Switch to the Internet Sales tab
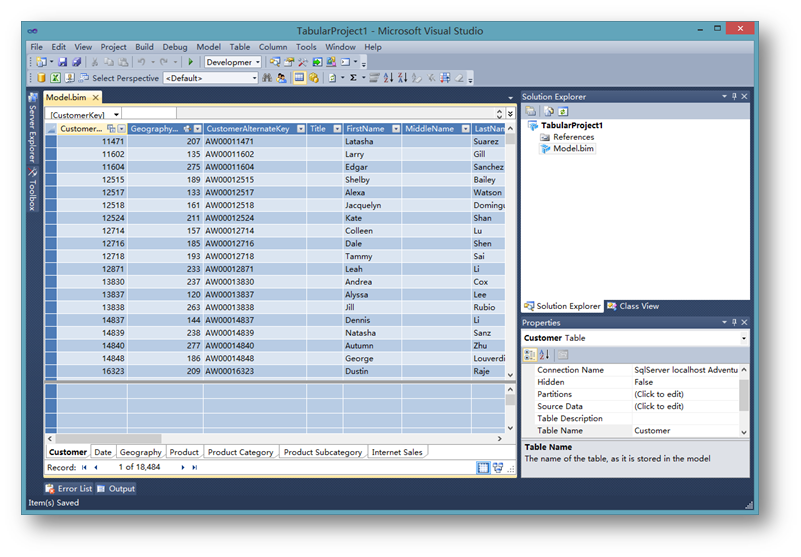This screenshot has height=557, width=801. click(x=397, y=452)
